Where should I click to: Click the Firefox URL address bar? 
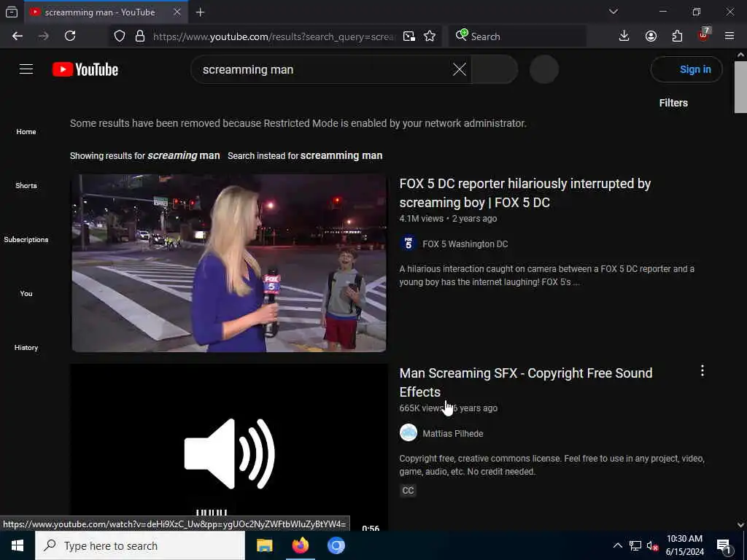[x=274, y=36]
